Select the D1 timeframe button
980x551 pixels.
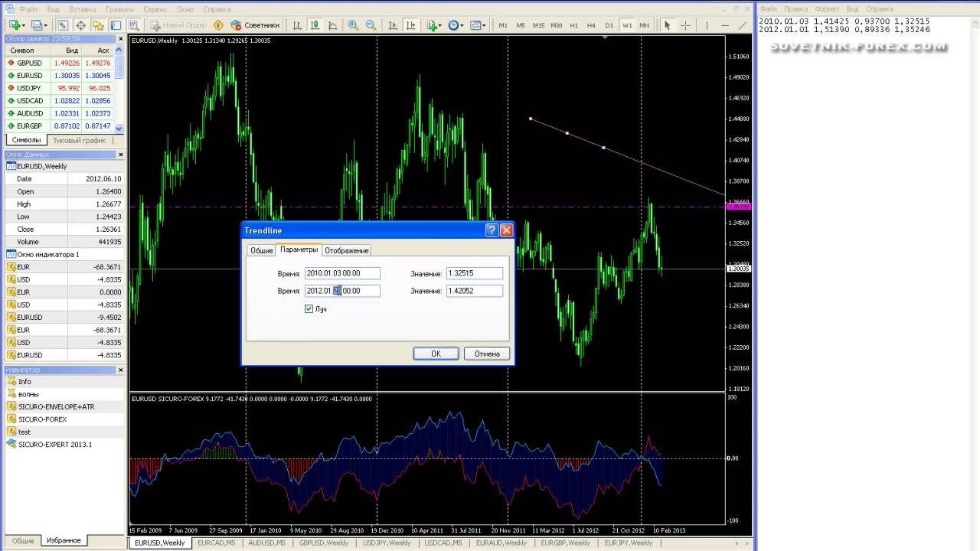[609, 25]
